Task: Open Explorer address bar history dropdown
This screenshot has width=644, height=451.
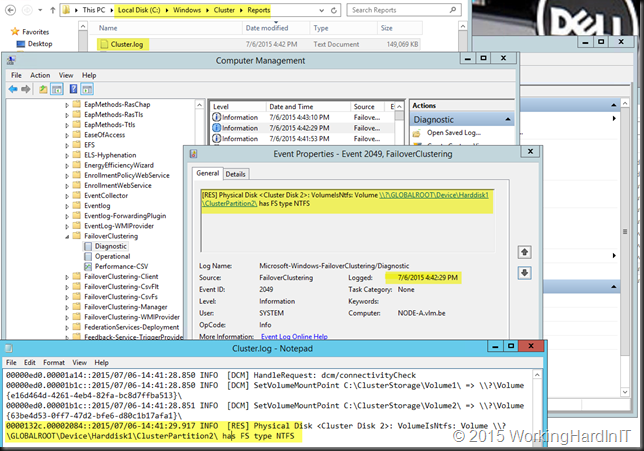Action: coord(322,10)
